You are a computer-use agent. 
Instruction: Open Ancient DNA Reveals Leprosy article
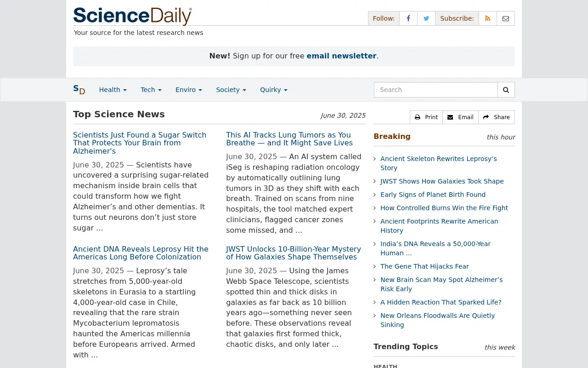(x=141, y=253)
